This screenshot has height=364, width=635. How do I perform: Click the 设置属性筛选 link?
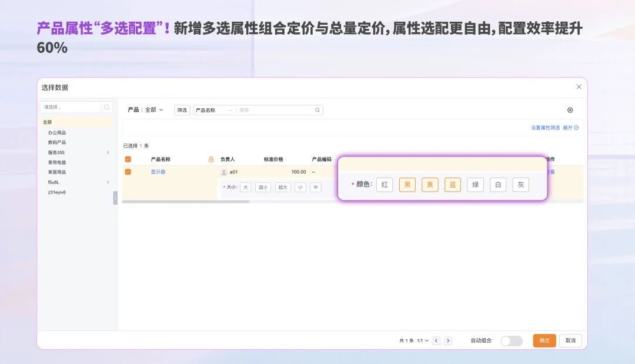pyautogui.click(x=545, y=128)
